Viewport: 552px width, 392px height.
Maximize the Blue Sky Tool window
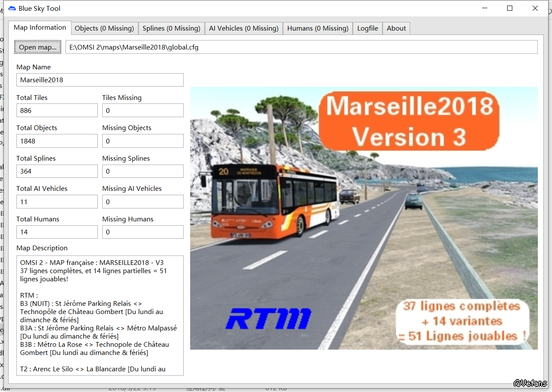pyautogui.click(x=510, y=8)
